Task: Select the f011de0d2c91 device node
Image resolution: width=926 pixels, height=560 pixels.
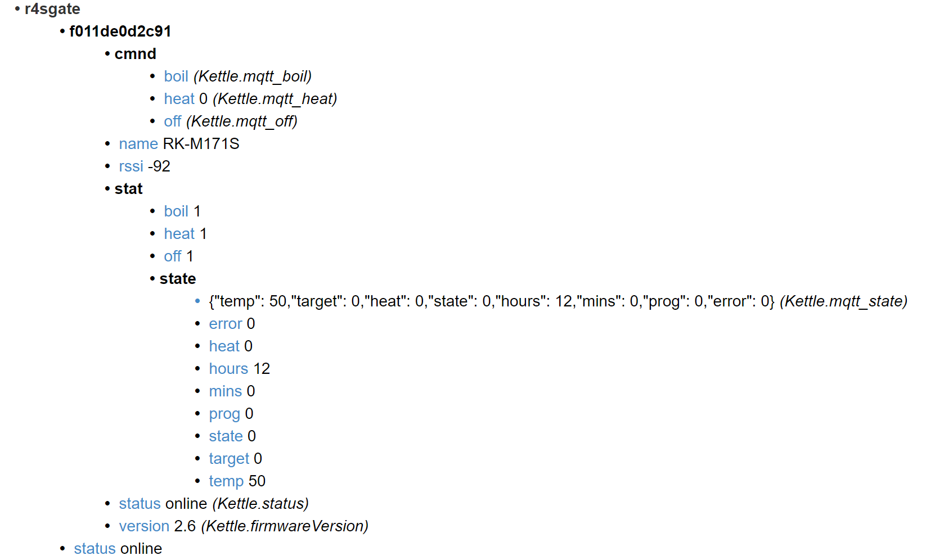Action: 120,31
